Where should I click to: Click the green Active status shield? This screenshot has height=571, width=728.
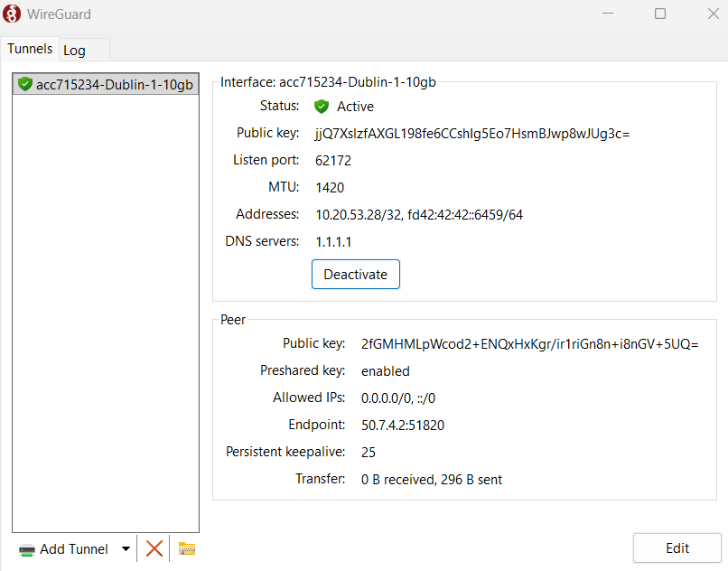tap(322, 107)
